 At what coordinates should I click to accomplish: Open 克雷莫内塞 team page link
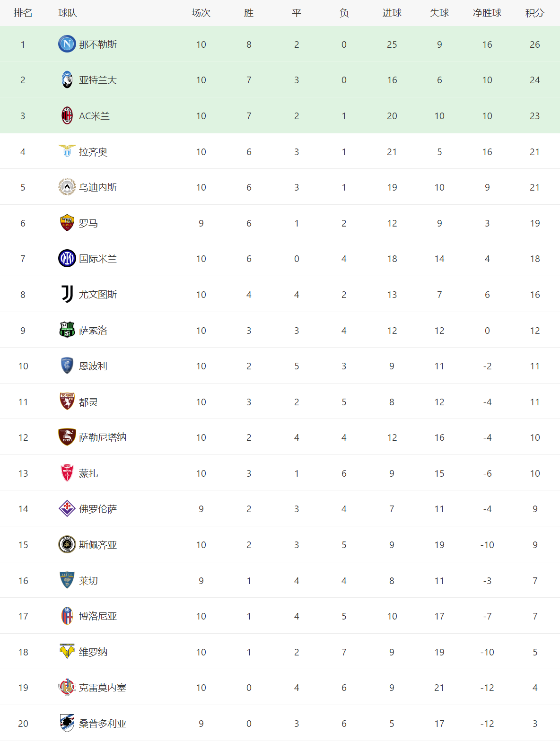click(103, 688)
